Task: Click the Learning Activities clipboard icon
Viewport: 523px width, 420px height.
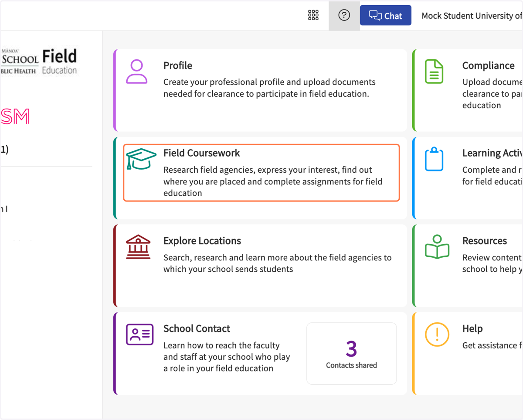Action: click(x=434, y=159)
